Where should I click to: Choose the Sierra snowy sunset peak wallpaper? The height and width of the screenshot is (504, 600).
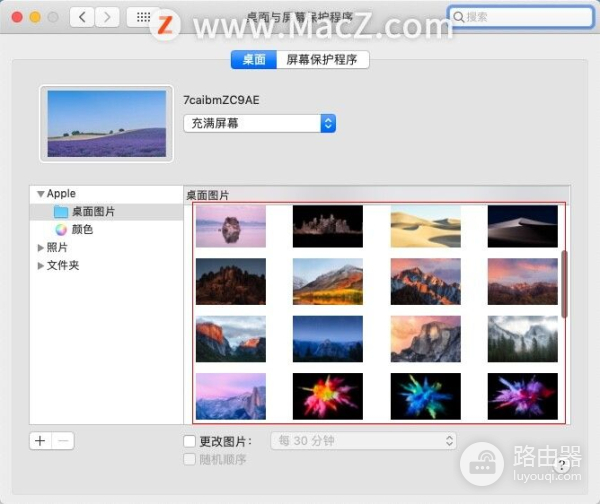point(426,281)
